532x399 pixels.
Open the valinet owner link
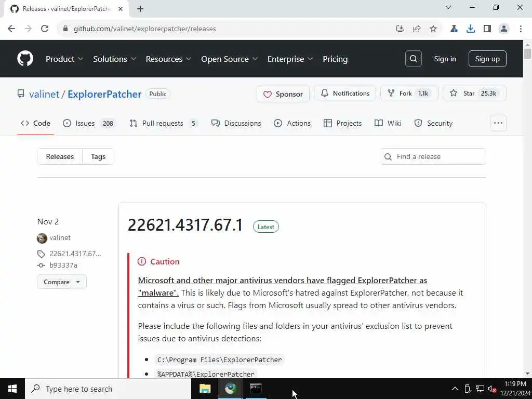pyautogui.click(x=44, y=94)
